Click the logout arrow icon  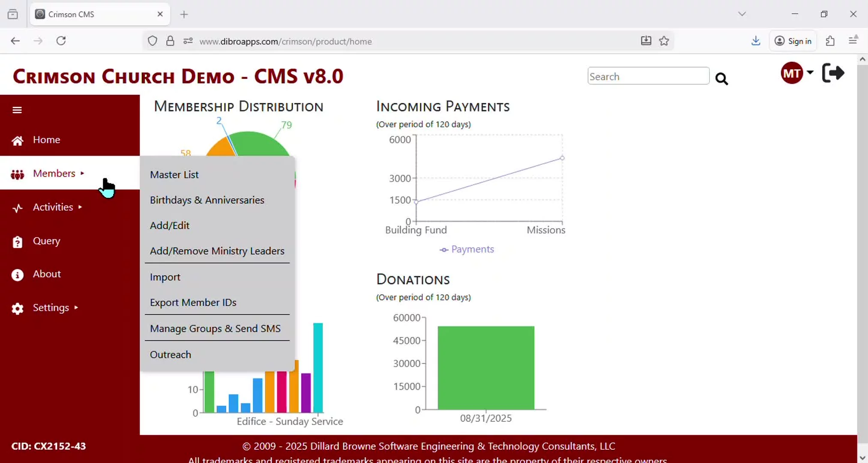click(x=833, y=73)
